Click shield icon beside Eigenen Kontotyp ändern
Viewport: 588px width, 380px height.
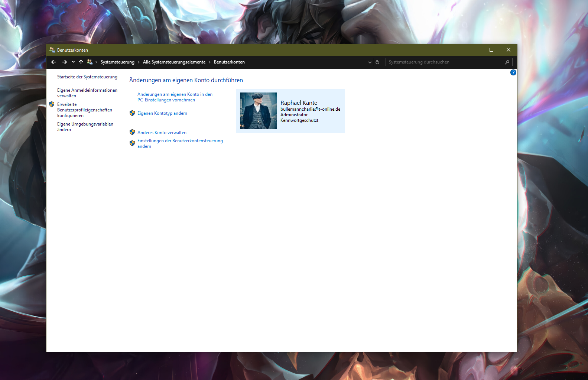132,113
